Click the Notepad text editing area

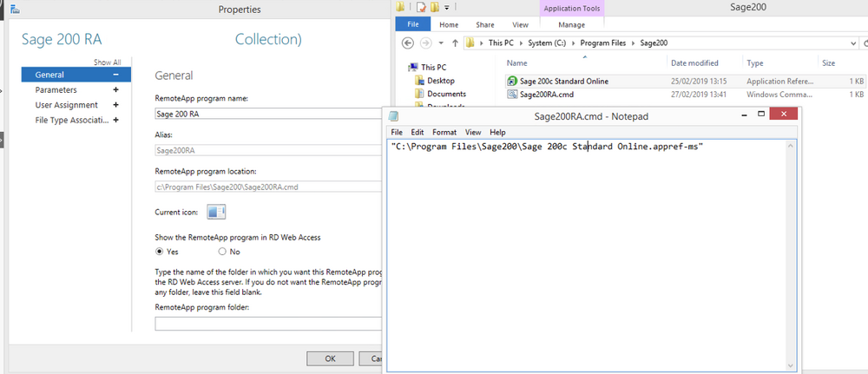[x=586, y=255]
